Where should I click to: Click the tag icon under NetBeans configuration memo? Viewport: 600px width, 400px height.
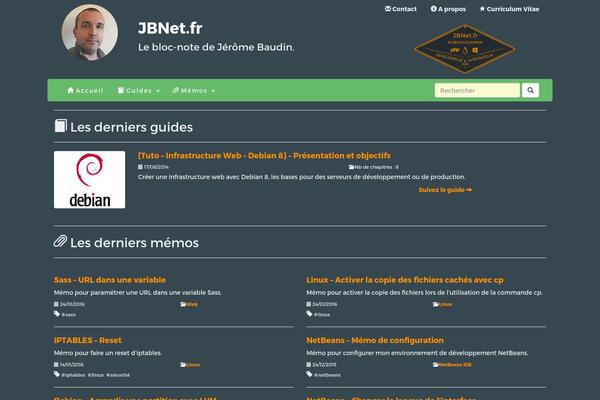point(310,374)
